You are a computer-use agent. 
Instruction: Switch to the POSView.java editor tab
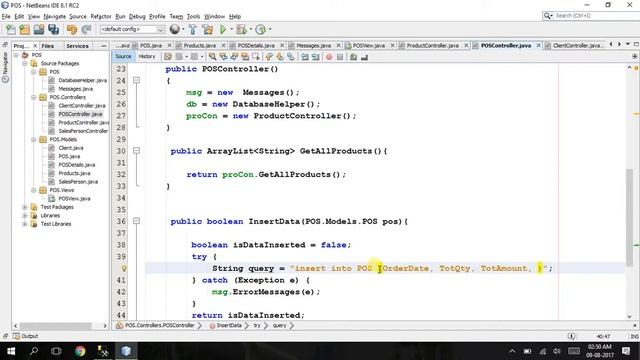tap(369, 45)
